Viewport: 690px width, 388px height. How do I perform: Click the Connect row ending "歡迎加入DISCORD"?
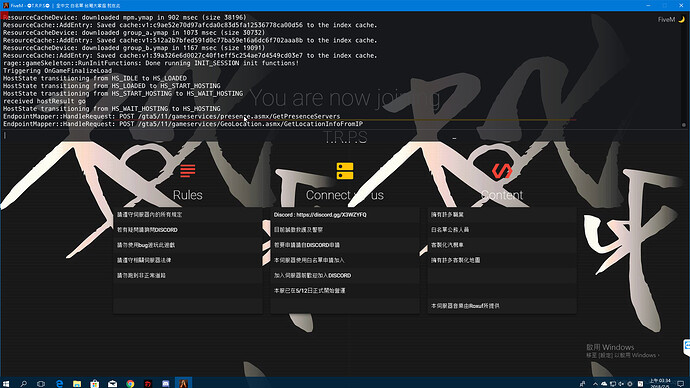click(345, 275)
